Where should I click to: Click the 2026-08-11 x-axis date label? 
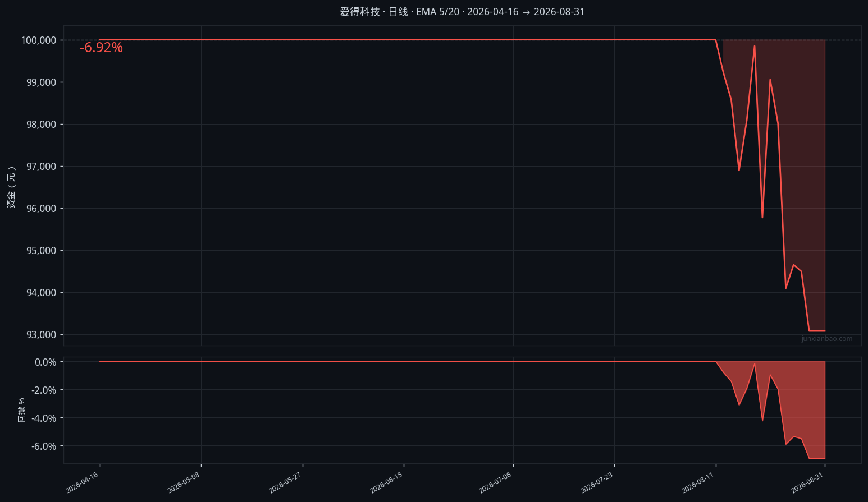tap(698, 483)
